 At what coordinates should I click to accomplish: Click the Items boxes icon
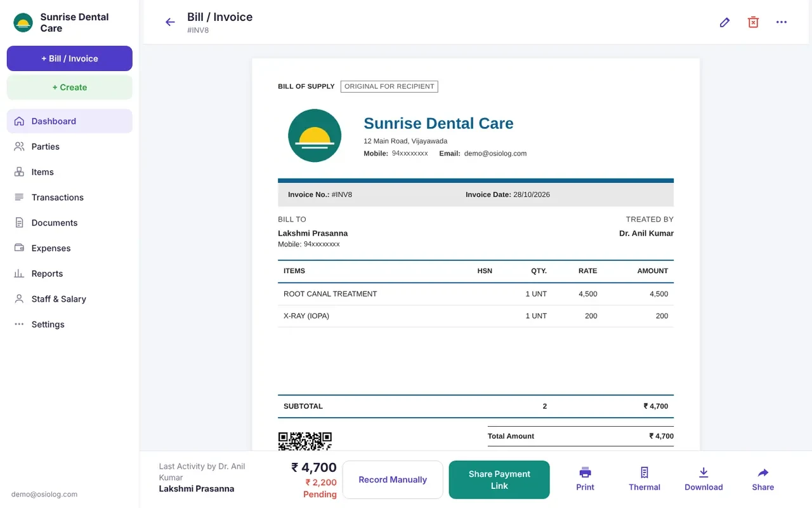[x=19, y=172]
